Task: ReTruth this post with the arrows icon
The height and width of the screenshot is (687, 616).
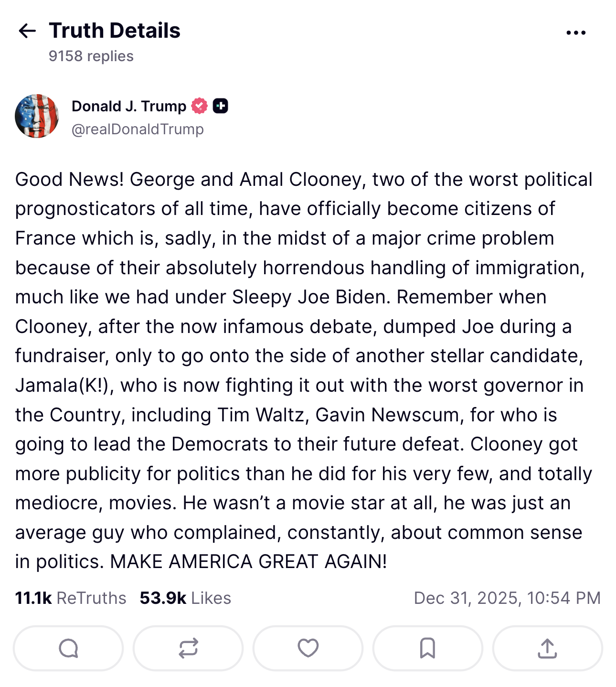Action: coord(188,648)
